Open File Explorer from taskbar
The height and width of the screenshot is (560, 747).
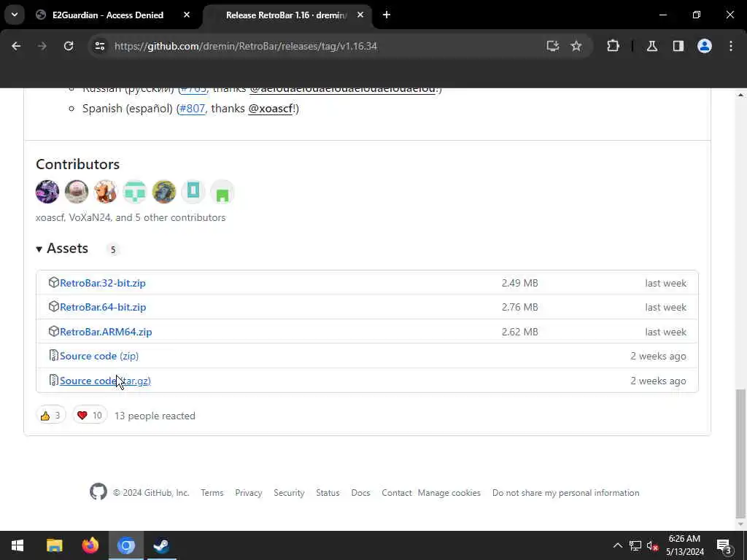coord(54,545)
